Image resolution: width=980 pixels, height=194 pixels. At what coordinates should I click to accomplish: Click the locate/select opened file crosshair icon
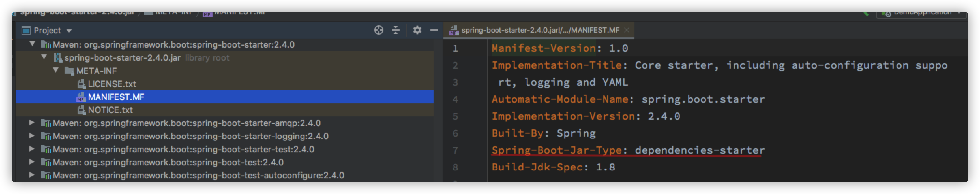click(x=379, y=30)
